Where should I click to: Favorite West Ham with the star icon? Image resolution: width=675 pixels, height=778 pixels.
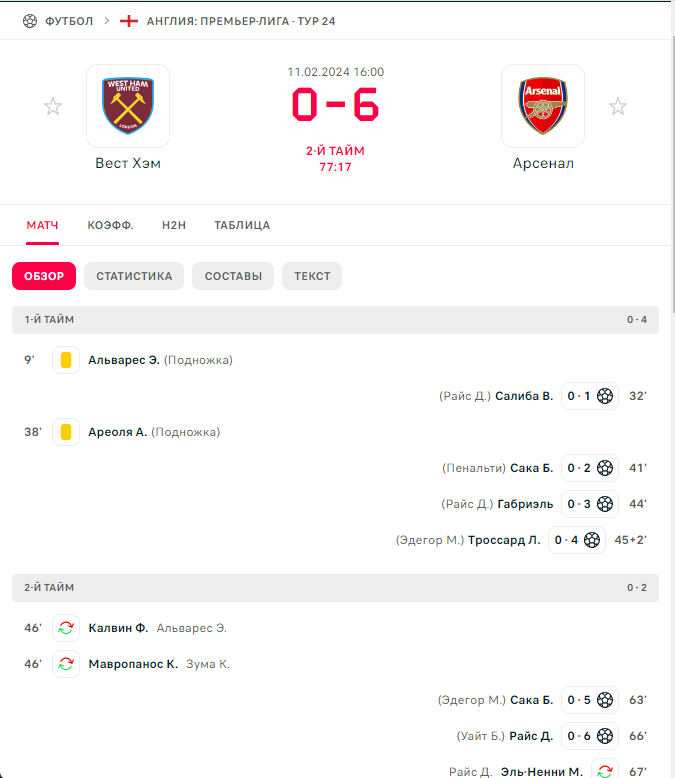tap(53, 106)
